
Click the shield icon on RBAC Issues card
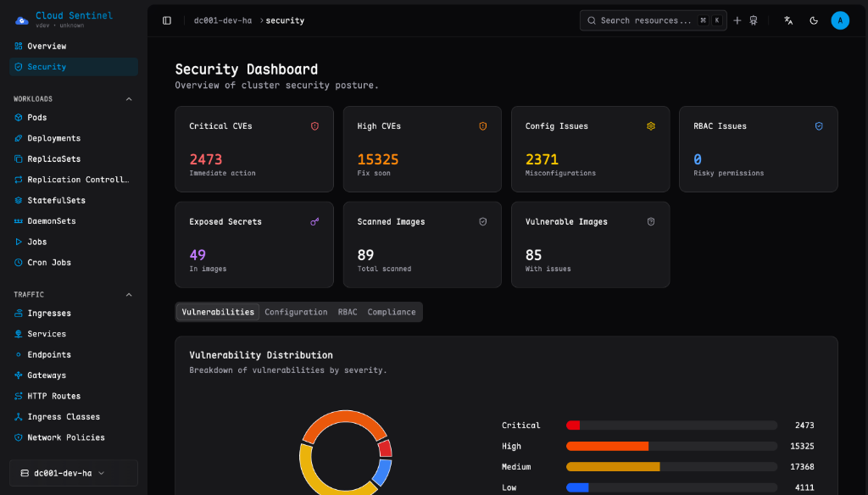[819, 125]
